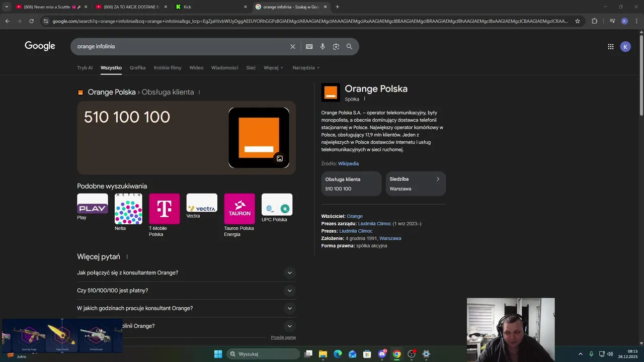
Task: Open the Play related search card
Action: tap(93, 207)
